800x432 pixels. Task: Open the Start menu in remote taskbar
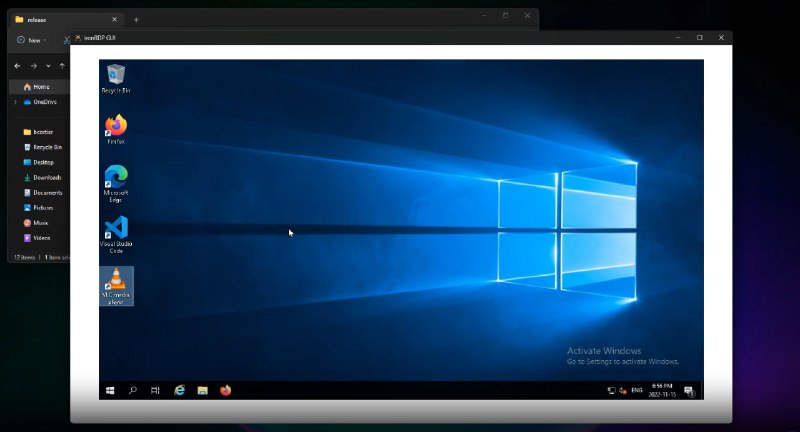pyautogui.click(x=109, y=390)
